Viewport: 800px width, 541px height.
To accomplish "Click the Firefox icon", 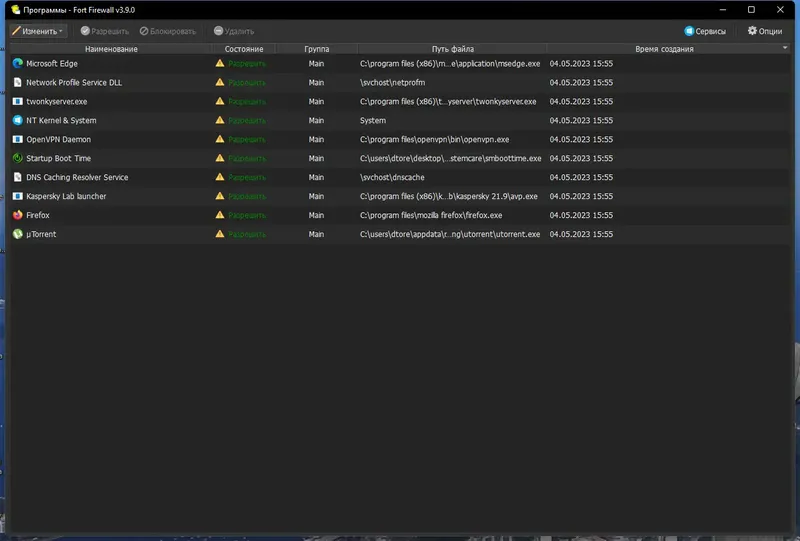I will point(18,215).
